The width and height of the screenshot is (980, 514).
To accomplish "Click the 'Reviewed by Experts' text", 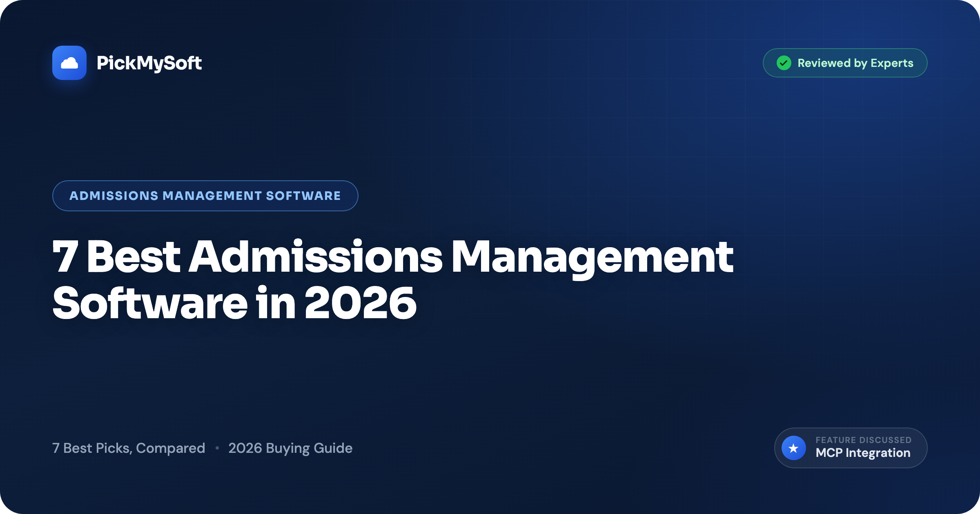I will click(x=855, y=63).
